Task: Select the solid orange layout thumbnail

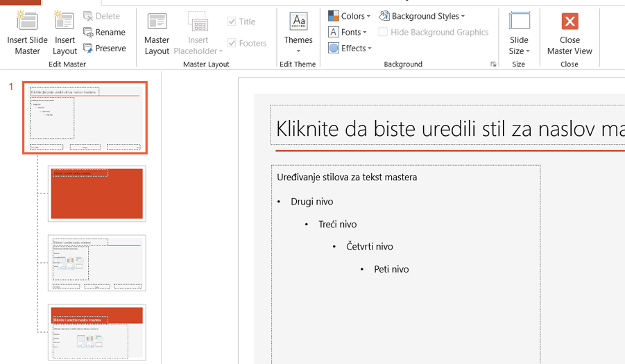Action: click(x=97, y=193)
